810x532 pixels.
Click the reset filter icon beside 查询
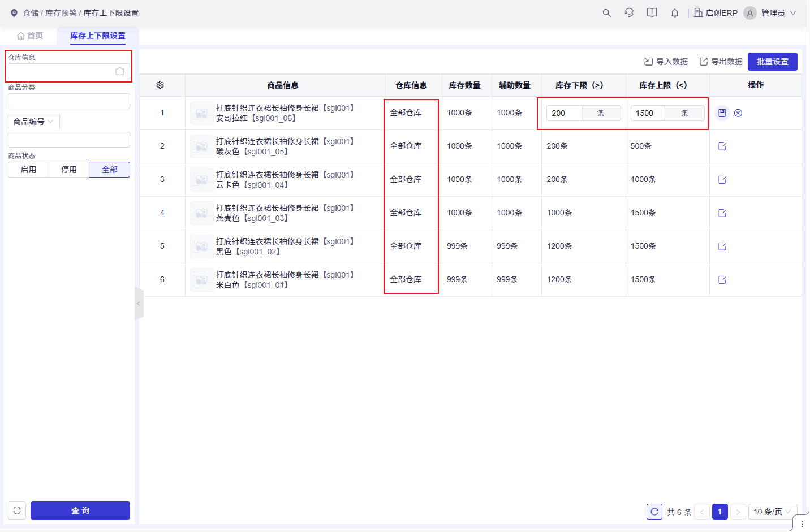[17, 511]
